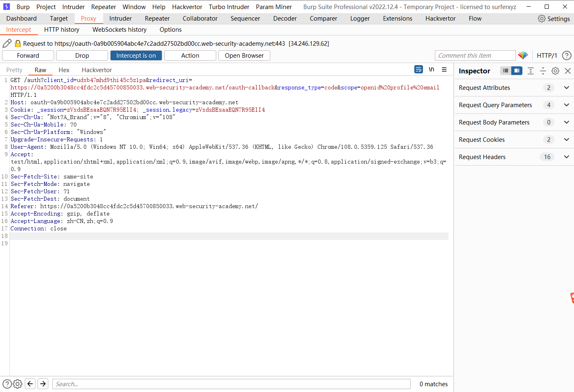Expand all Inspector sections icon

click(x=530, y=71)
